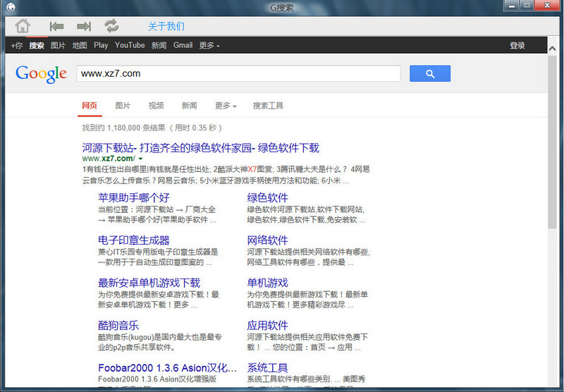The height and width of the screenshot is (392, 564).
Task: Open the 关于我们 link in toolbar
Action: (166, 26)
